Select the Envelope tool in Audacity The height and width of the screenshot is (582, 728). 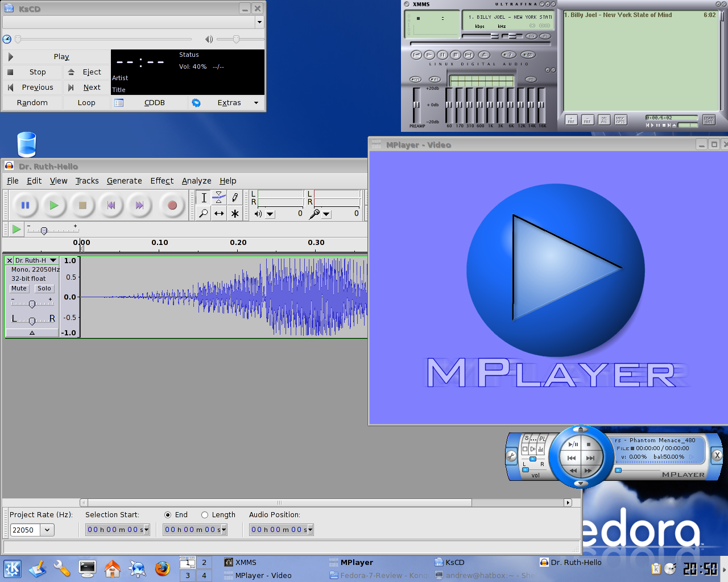[219, 198]
